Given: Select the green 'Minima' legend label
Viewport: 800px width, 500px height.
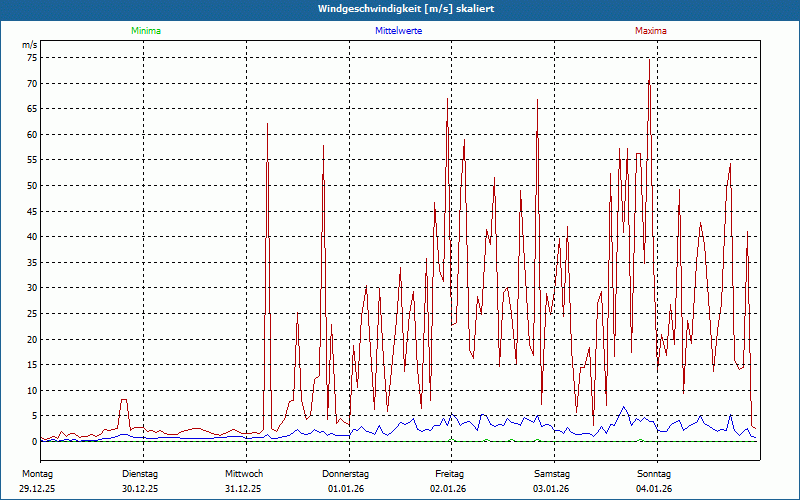Looking at the screenshot, I should (x=146, y=31).
